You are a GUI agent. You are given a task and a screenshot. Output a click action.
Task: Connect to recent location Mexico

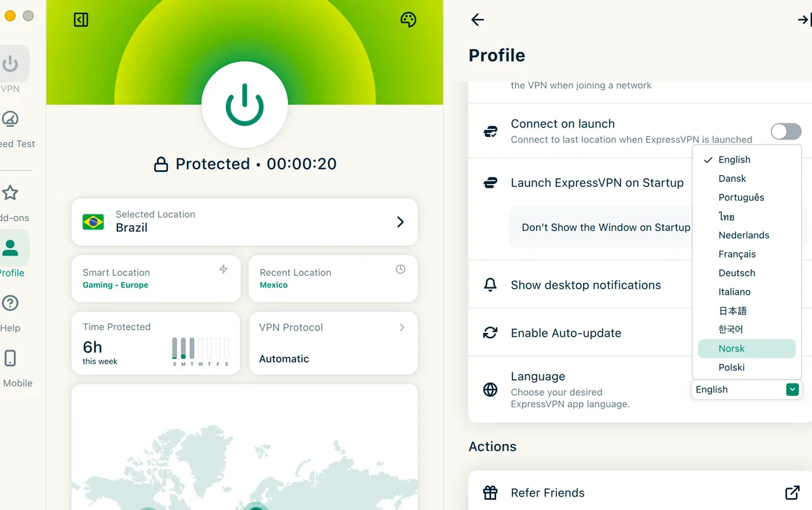[273, 285]
